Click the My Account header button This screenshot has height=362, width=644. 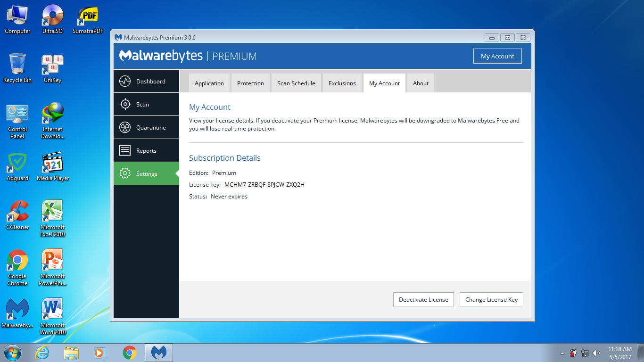pyautogui.click(x=497, y=56)
